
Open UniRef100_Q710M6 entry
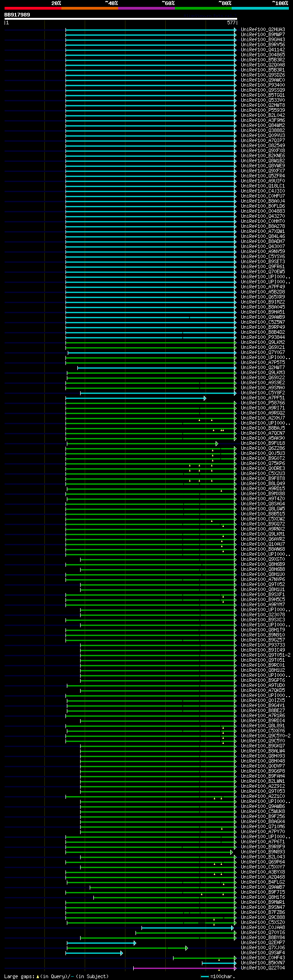(x=263, y=827)
